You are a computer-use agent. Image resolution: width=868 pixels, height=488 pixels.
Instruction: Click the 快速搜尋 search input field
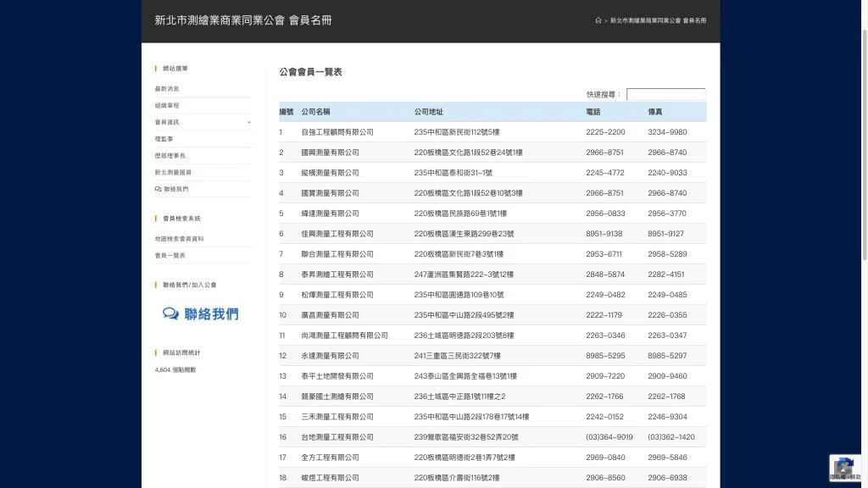(x=665, y=95)
